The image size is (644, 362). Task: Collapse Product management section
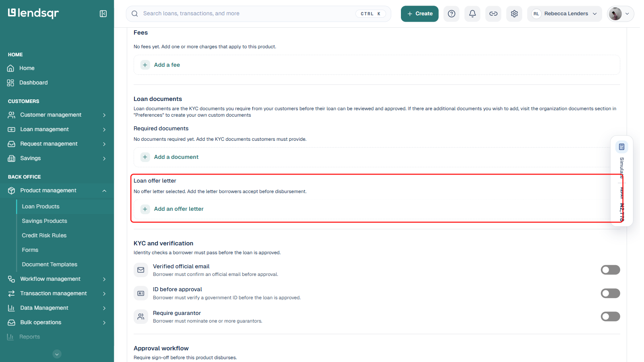coord(57,191)
